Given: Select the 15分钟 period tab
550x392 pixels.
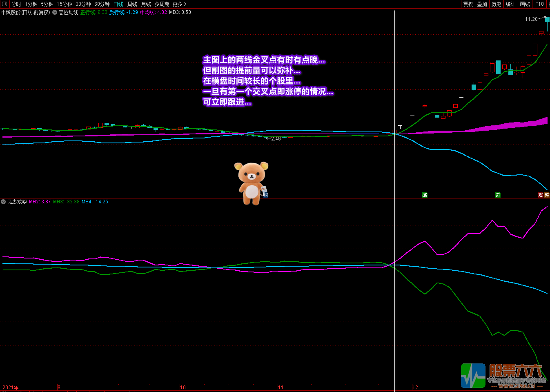Looking at the screenshot, I should [65, 4].
